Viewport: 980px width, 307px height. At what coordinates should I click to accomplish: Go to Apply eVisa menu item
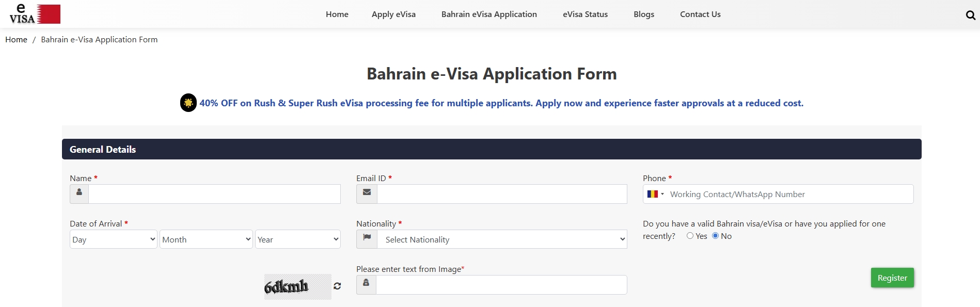click(393, 14)
